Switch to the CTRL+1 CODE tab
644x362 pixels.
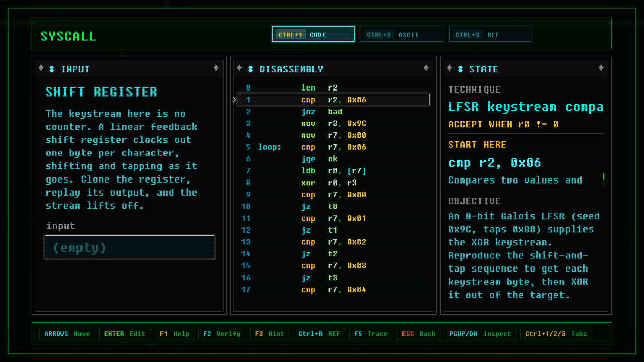point(313,34)
